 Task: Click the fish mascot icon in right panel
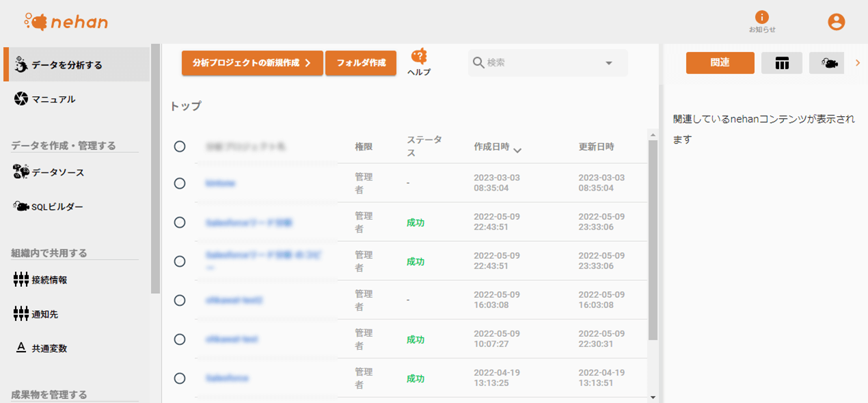(830, 63)
